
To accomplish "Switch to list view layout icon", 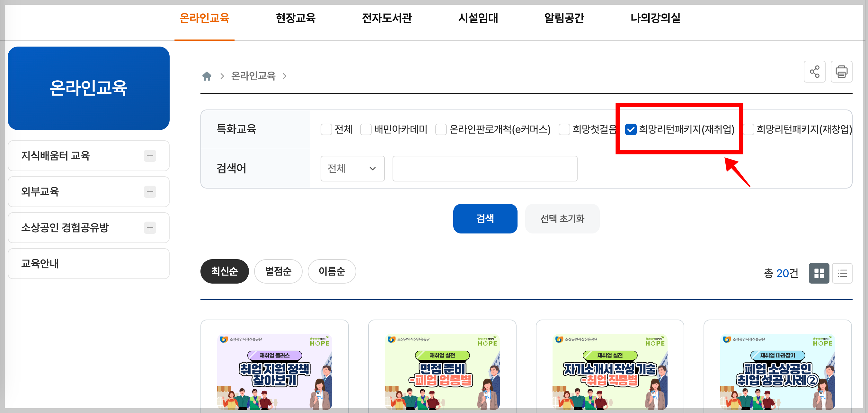I will [842, 273].
